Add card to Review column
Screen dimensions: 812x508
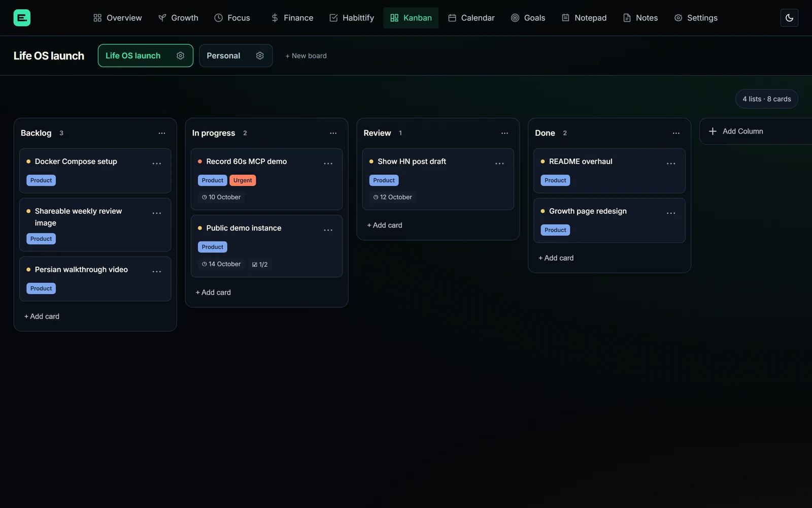click(385, 225)
